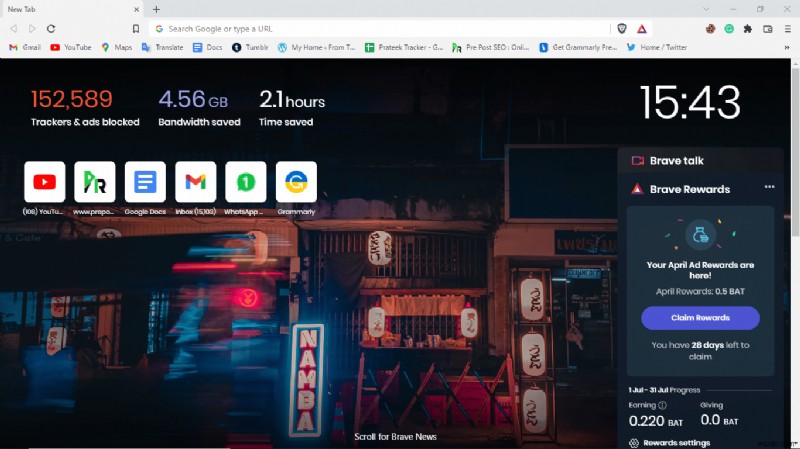
Task: Click the 2.1 hours Time saved stat
Action: [291, 107]
